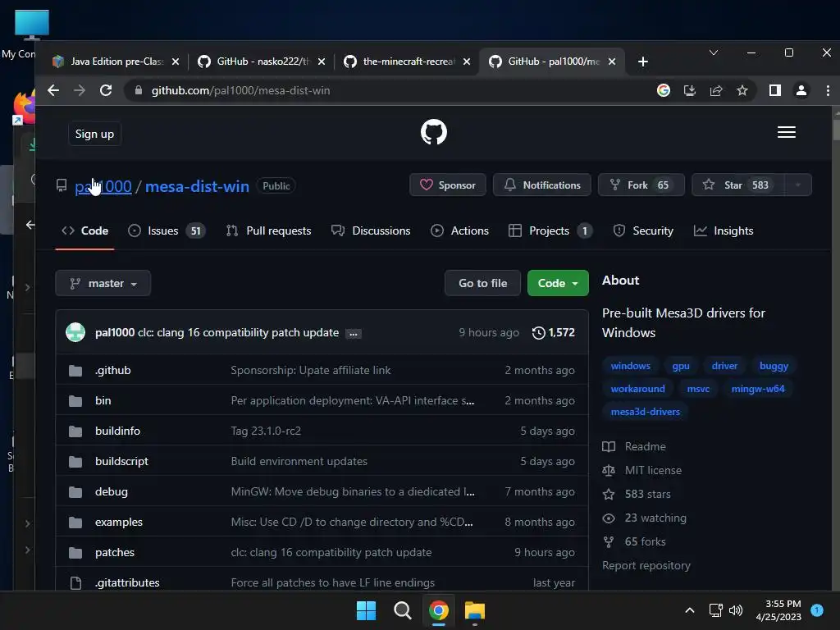This screenshot has height=630, width=840.
Task: Click the Fork 65 button
Action: [641, 185]
